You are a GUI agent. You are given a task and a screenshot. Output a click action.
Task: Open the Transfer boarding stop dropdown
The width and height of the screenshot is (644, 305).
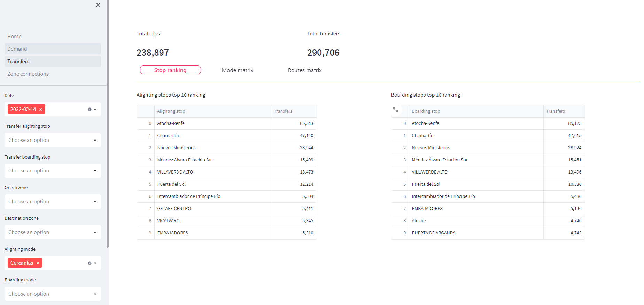53,171
